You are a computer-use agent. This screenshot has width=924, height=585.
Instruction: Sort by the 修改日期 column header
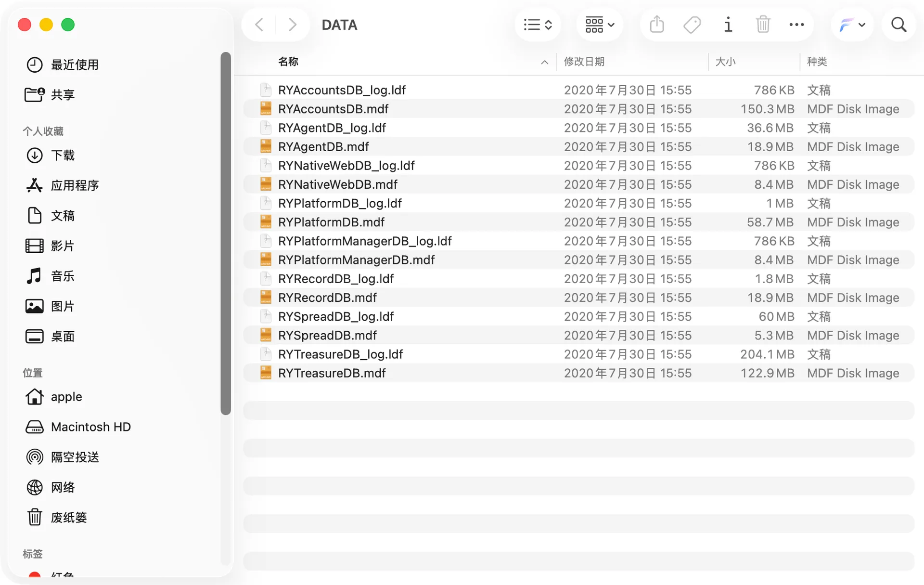pyautogui.click(x=584, y=62)
